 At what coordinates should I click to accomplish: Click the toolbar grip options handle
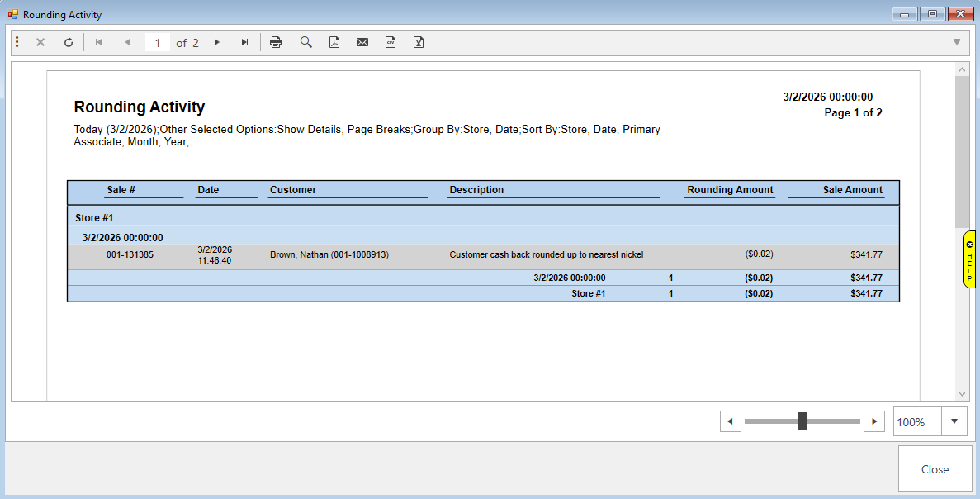(17, 42)
